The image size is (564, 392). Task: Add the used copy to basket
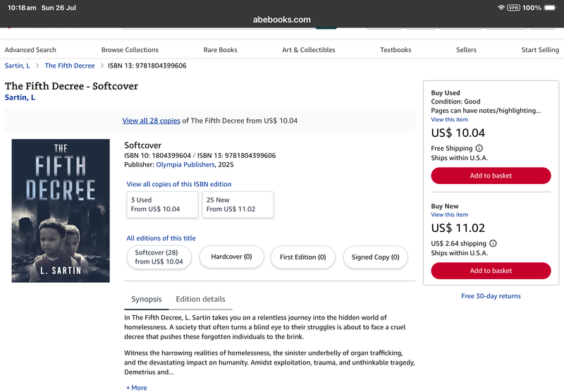pos(491,176)
